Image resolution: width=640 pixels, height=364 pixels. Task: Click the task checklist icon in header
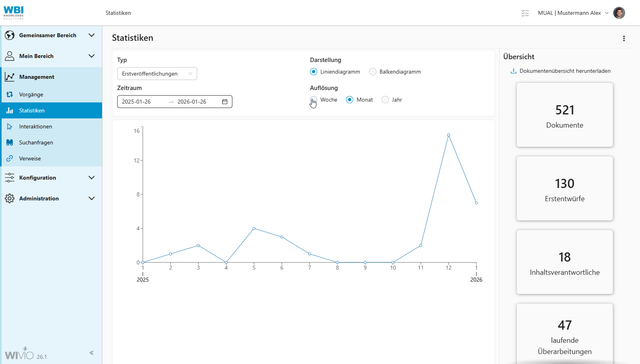[525, 13]
